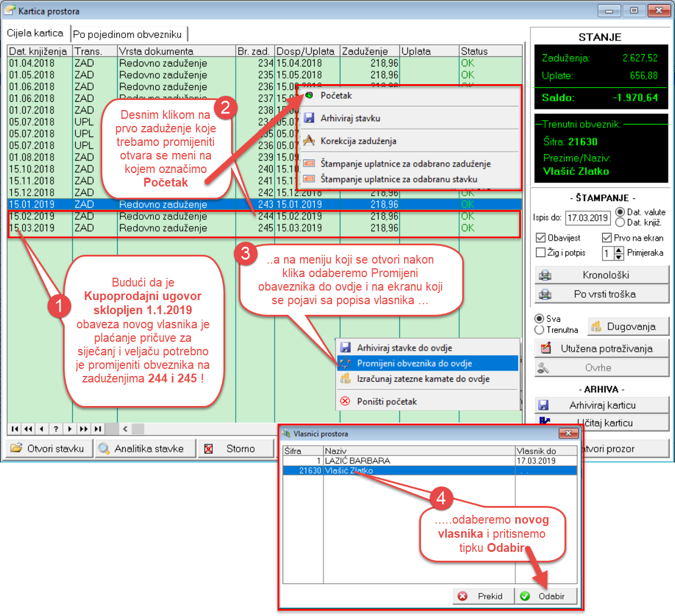Jump back several records navigator button
The height and width of the screenshot is (616, 675).
[x=28, y=429]
